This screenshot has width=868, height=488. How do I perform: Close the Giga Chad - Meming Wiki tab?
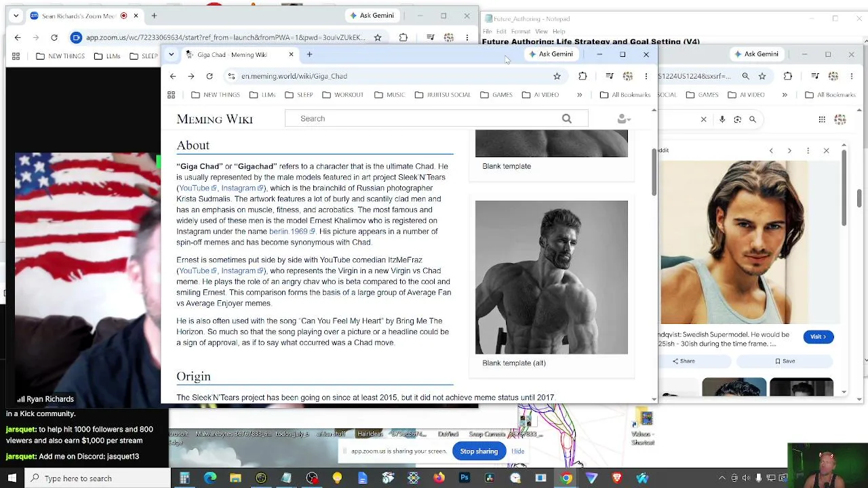(291, 54)
